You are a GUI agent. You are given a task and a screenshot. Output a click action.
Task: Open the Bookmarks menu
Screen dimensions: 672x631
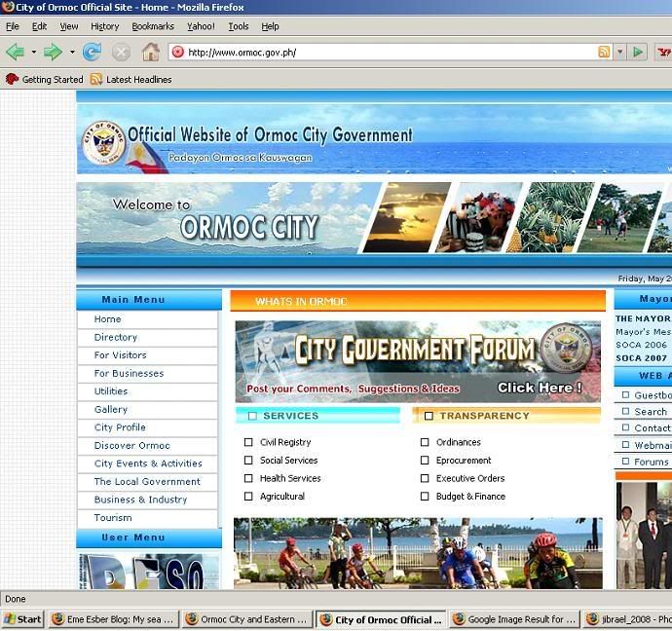point(152,26)
